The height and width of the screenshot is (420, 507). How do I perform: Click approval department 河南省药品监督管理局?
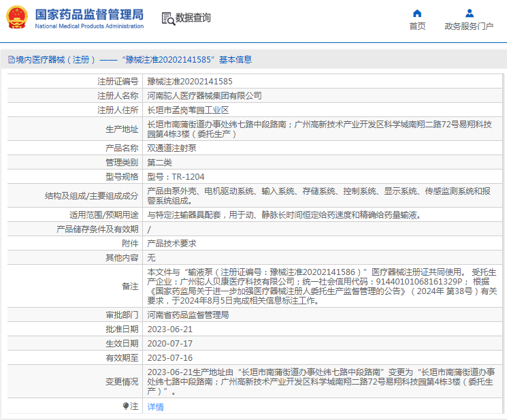(188, 315)
